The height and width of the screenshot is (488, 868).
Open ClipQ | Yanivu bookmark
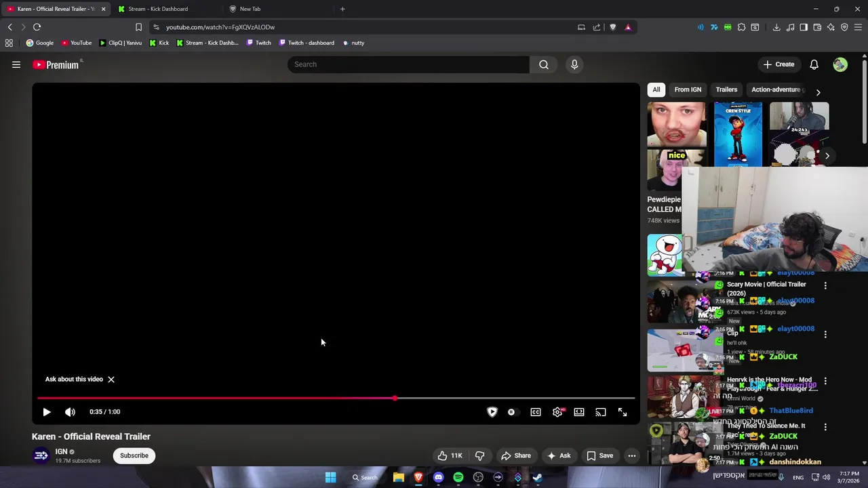click(x=121, y=43)
